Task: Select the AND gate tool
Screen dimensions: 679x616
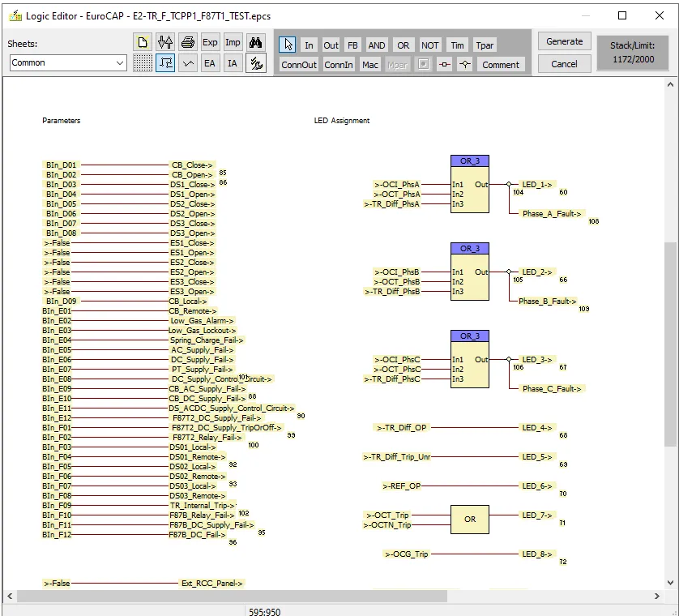Action: pyautogui.click(x=376, y=45)
